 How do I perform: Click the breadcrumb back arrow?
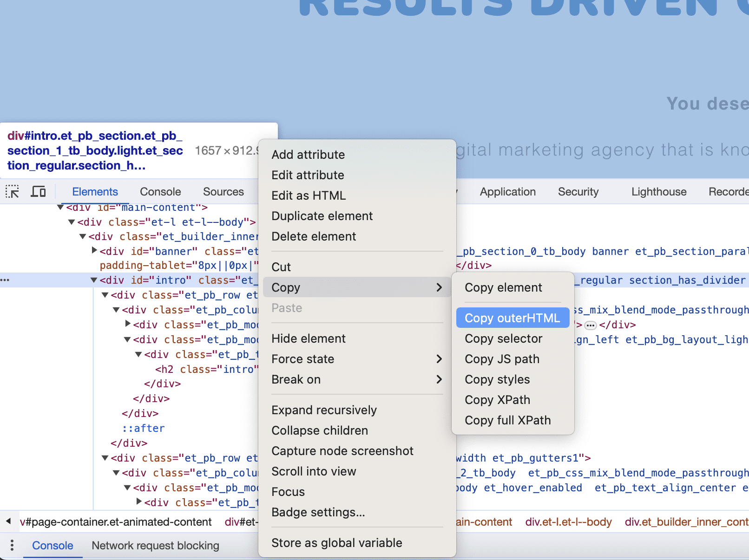point(8,521)
